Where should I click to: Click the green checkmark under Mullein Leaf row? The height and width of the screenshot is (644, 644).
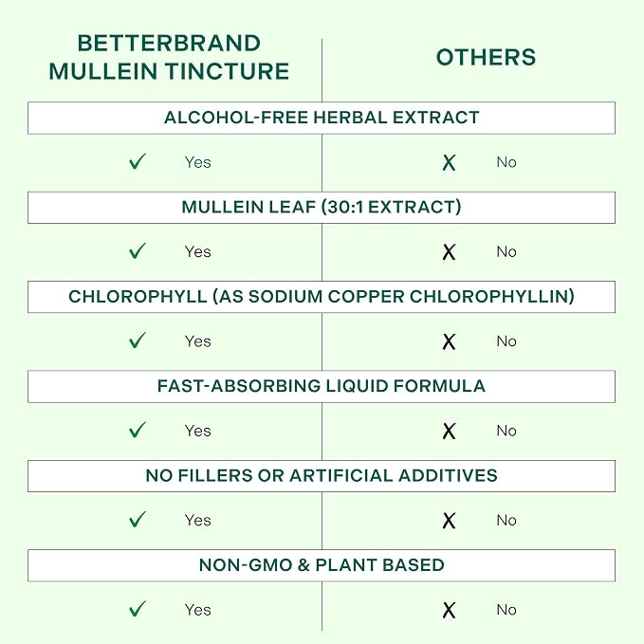click(138, 251)
